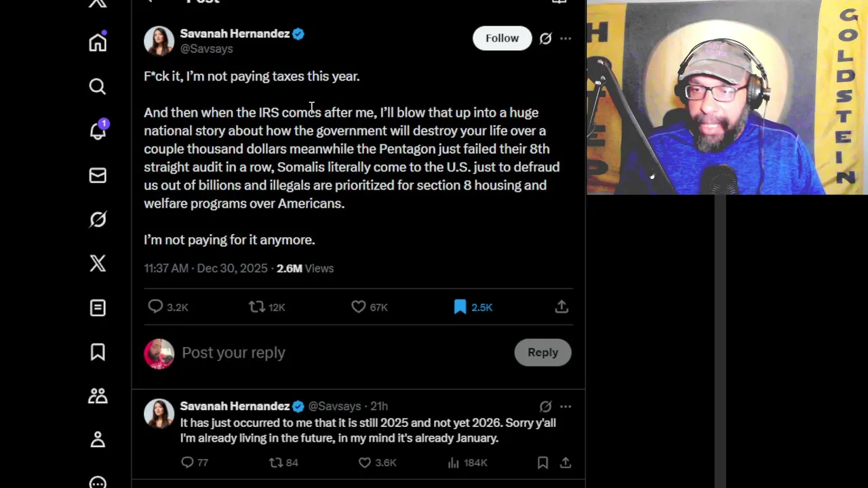
Task: Open more options menu on main post
Action: pos(566,39)
